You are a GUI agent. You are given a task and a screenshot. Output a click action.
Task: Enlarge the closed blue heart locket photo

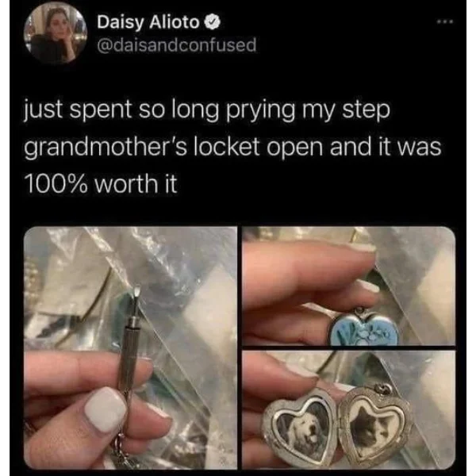[x=348, y=286]
